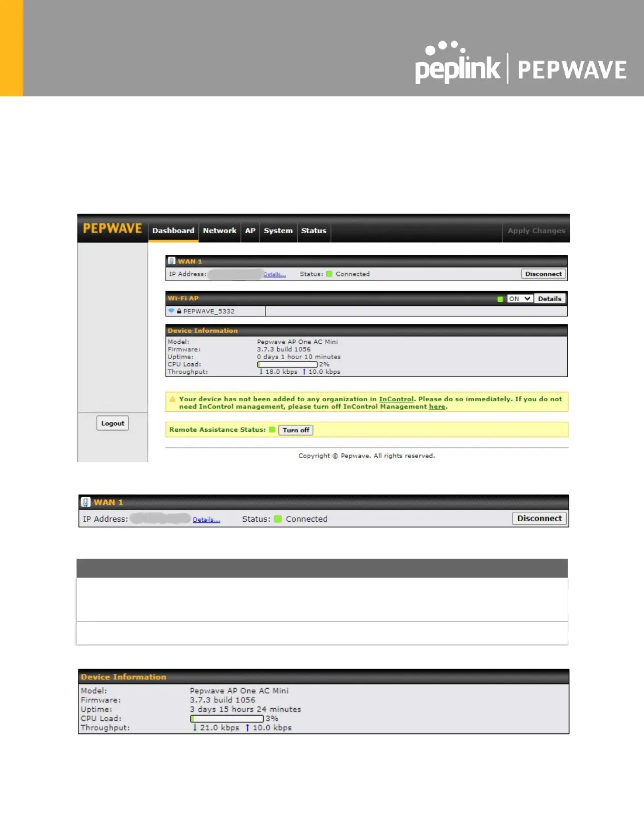Go to the System tab

[278, 231]
